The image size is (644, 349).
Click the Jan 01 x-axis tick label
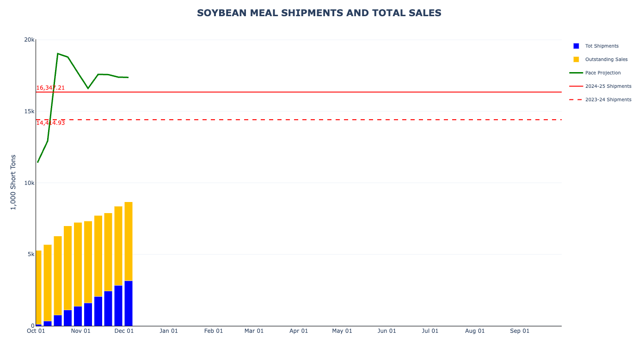[x=169, y=331]
